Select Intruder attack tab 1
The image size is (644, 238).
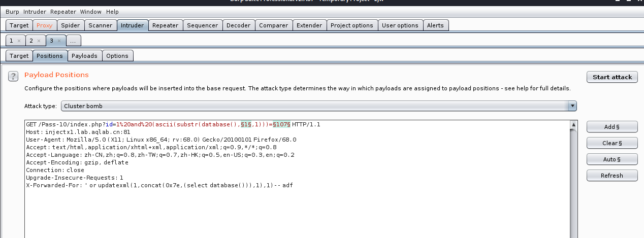pyautogui.click(x=11, y=41)
